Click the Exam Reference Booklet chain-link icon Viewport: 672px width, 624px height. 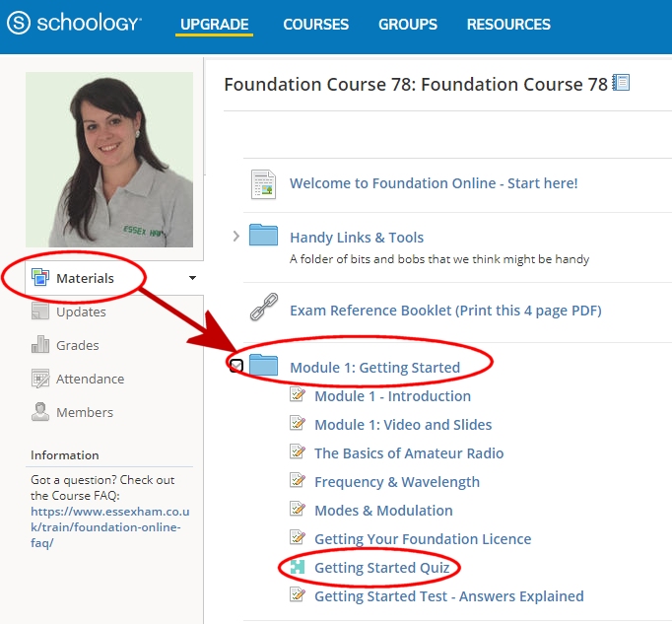pos(263,307)
